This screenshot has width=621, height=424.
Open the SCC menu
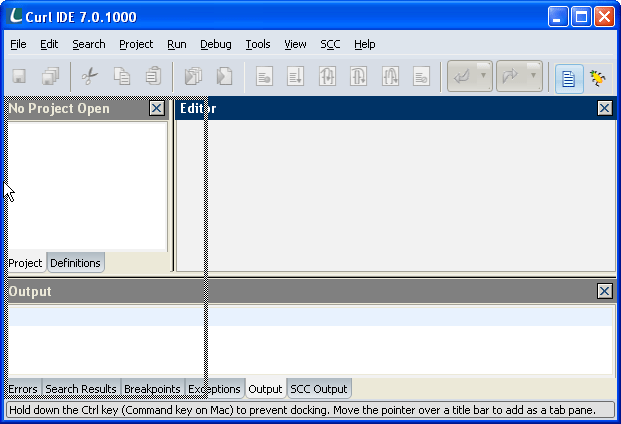point(330,44)
